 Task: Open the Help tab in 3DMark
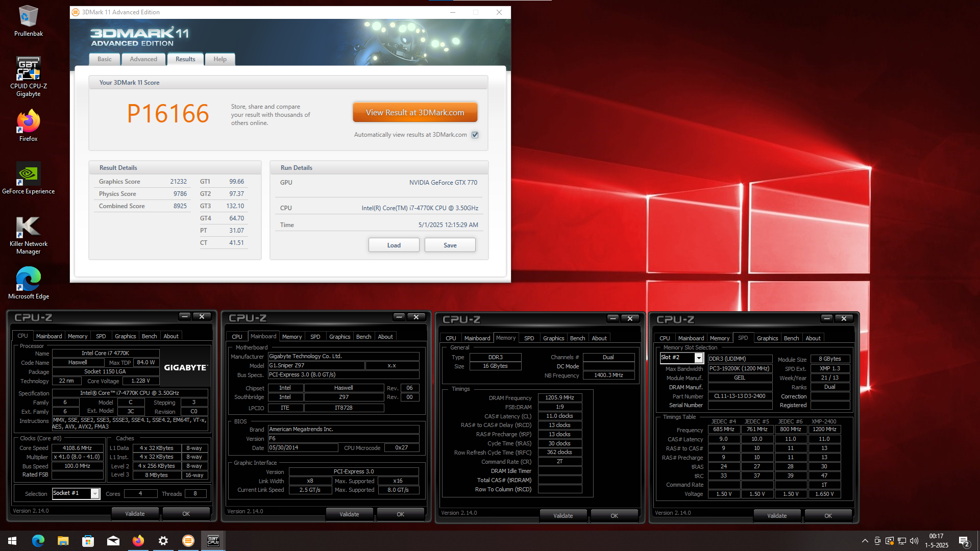coord(220,59)
